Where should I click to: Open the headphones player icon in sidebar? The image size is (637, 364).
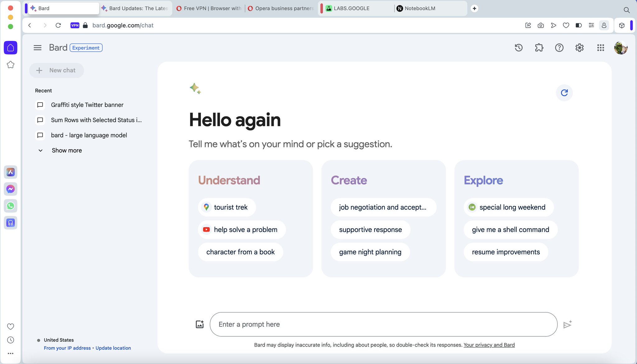pyautogui.click(x=11, y=223)
